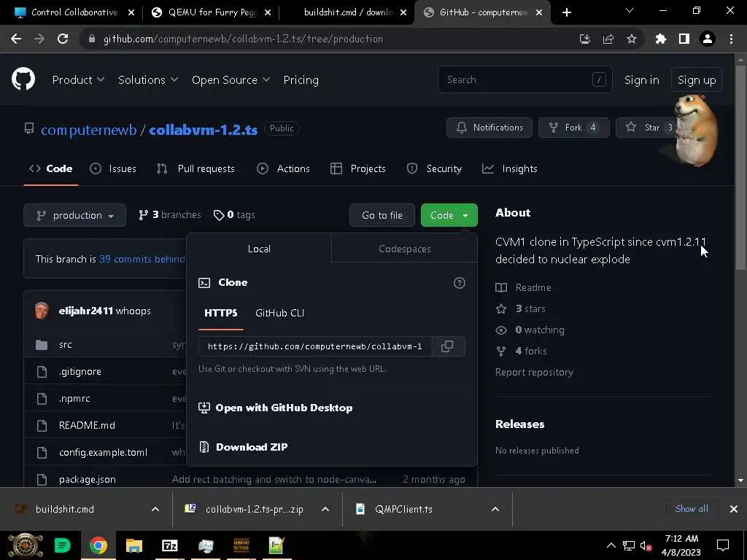The image size is (747, 560).
Task: Open the Projects tab
Action: click(357, 168)
